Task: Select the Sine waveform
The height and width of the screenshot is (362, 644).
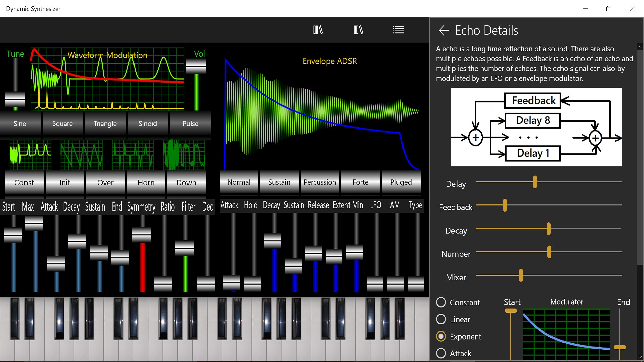Action: pos(20,123)
